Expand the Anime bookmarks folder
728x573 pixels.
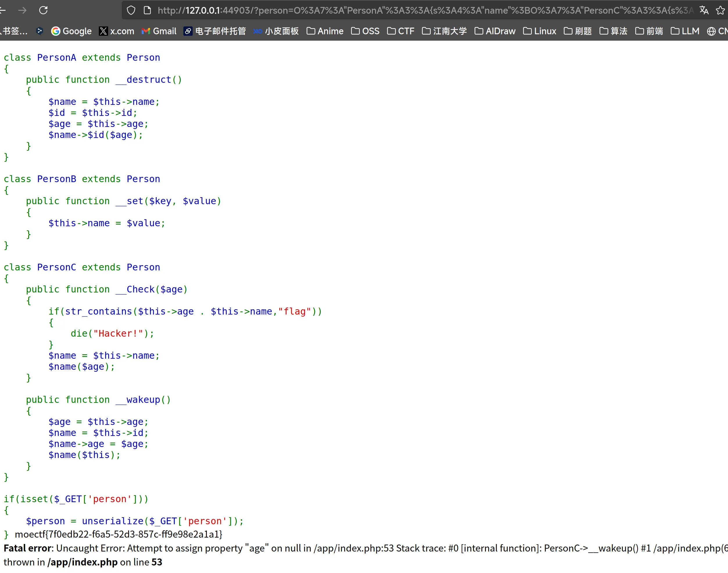click(325, 31)
